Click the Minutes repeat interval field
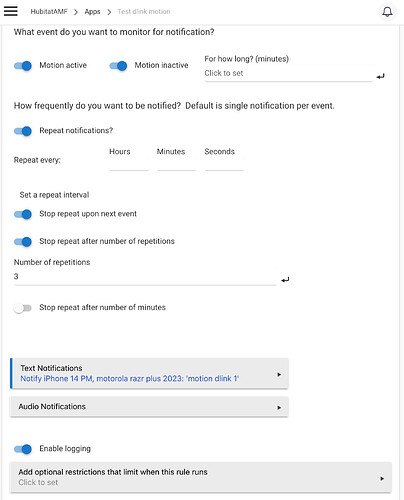404x500 pixels. (x=176, y=164)
